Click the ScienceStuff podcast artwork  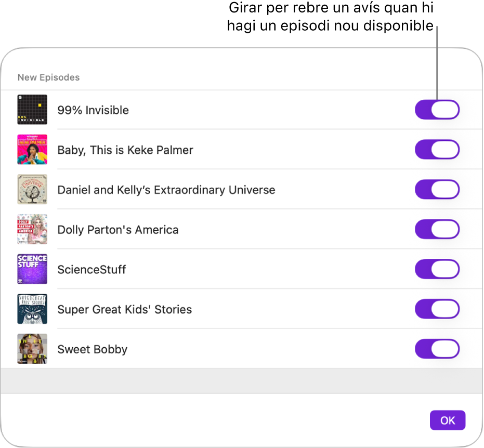(x=32, y=269)
